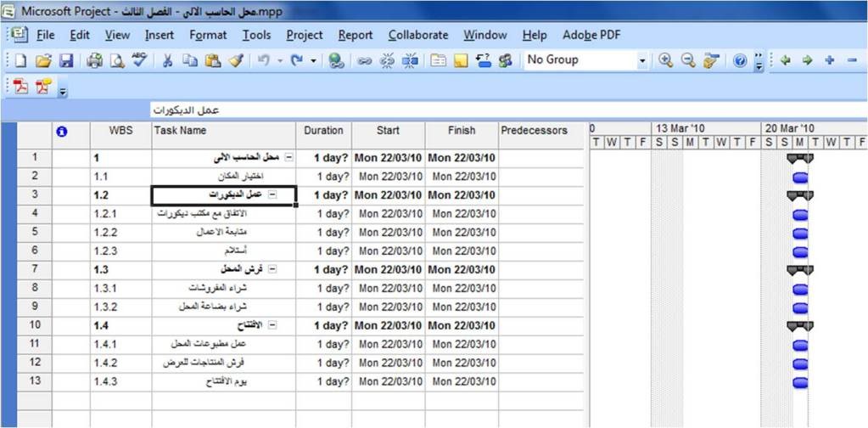Cut selection with the scissors icon
The image size is (868, 428).
[168, 60]
